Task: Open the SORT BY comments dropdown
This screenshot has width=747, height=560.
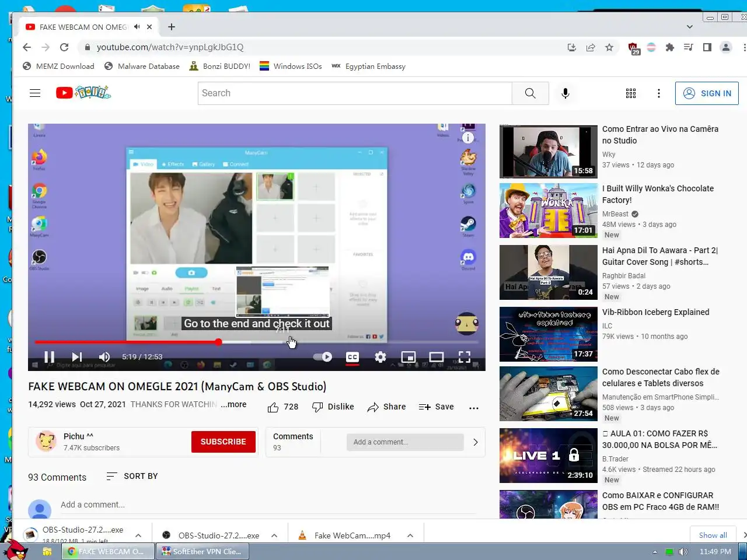Action: coord(132,476)
